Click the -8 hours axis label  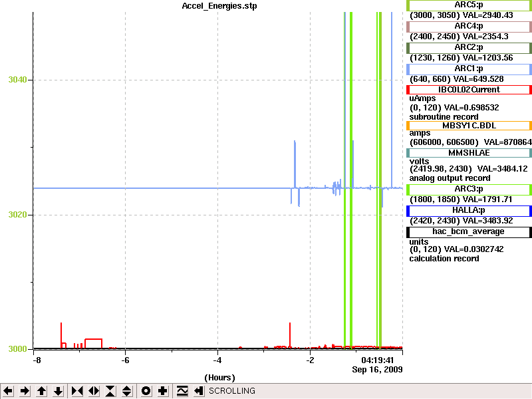[x=37, y=360]
